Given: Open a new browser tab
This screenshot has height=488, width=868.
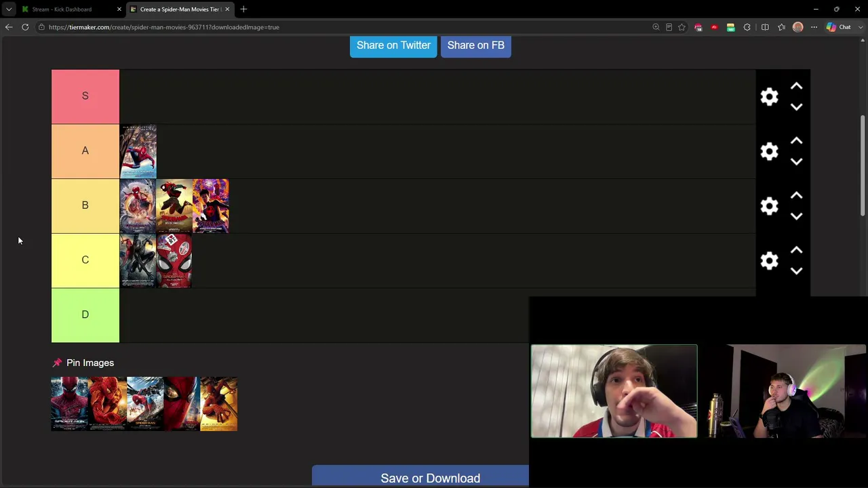Looking at the screenshot, I should pos(243,9).
